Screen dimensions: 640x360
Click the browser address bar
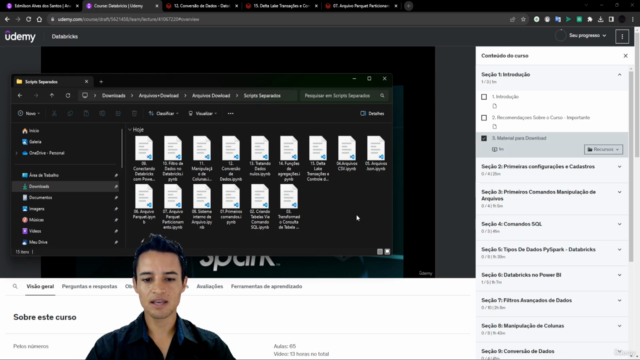(278, 19)
